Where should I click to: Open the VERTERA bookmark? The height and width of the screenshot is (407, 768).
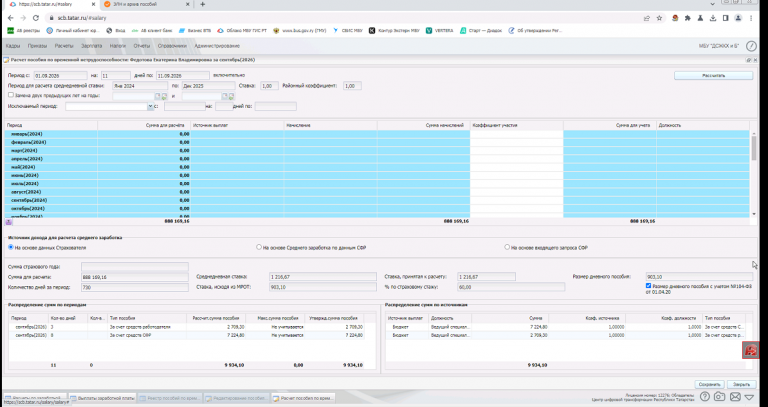point(440,30)
